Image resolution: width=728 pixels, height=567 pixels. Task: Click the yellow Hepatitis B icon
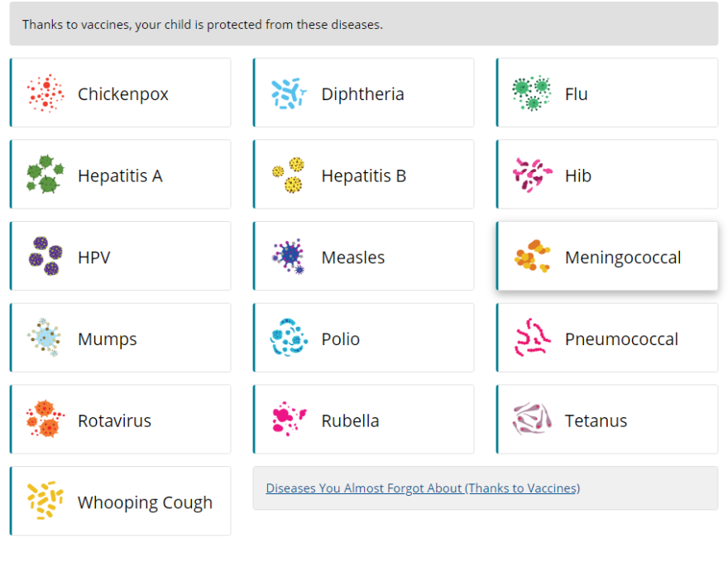(289, 175)
